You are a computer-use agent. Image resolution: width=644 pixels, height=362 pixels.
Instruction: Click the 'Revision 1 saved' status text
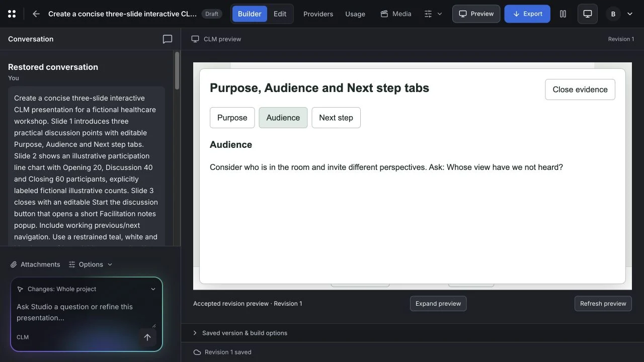[x=228, y=352]
